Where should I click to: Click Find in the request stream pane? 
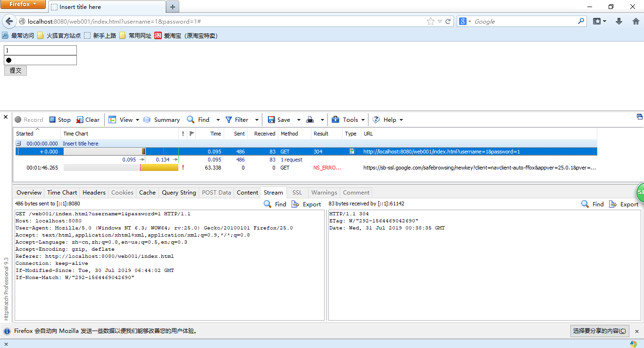pos(275,204)
